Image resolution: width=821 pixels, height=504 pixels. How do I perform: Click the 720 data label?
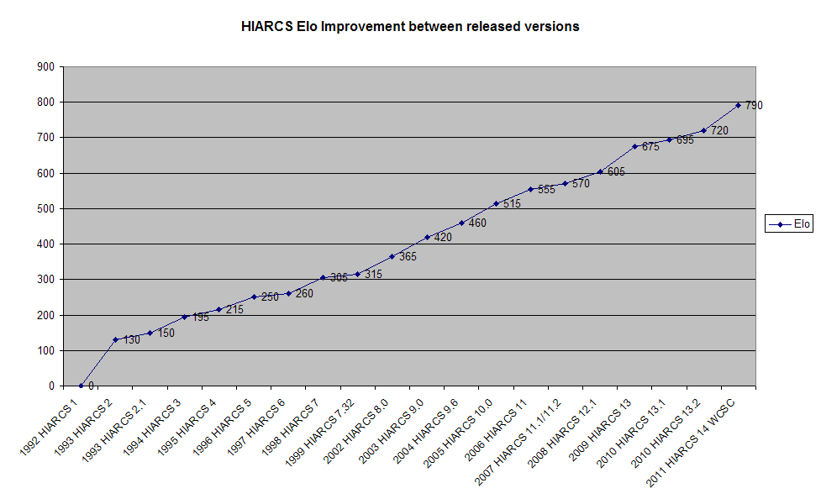719,131
